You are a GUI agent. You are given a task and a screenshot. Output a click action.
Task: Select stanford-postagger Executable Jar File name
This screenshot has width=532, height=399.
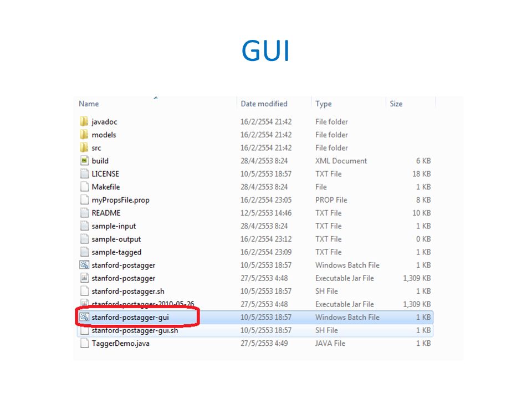[124, 278]
